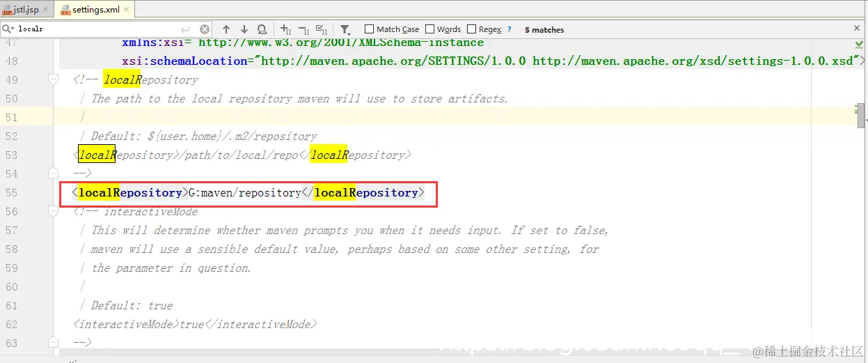Viewport: 868px width, 363px height.
Task: Click line number 55 in gutter
Action: 10,193
